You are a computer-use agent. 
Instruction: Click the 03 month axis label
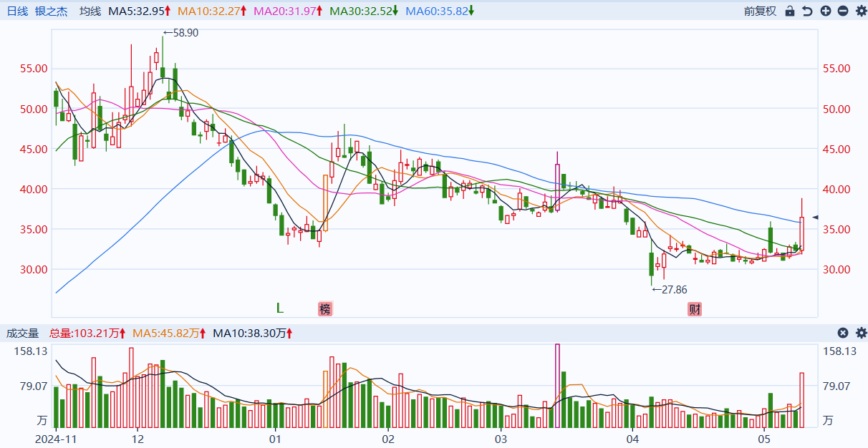tap(500, 439)
